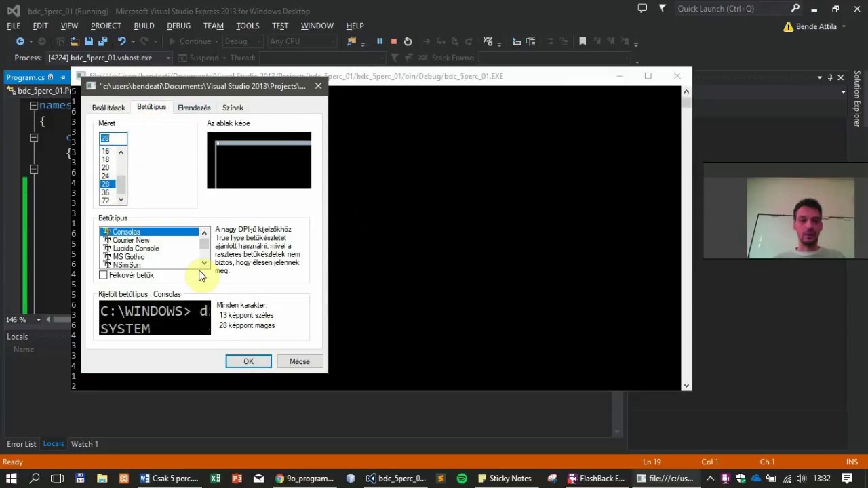Screen dimensions: 868x488
Task: Select size 36 in the Méret list
Action: coord(105,192)
